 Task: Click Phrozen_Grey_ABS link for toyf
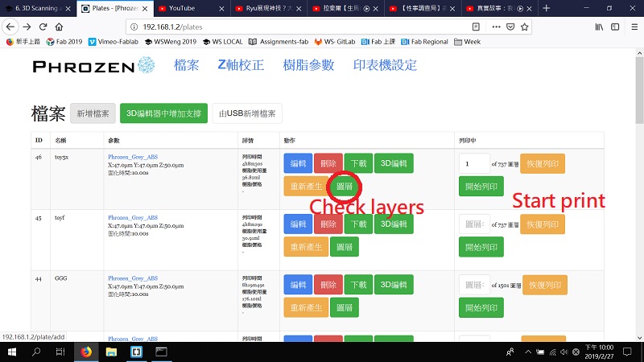click(133, 217)
